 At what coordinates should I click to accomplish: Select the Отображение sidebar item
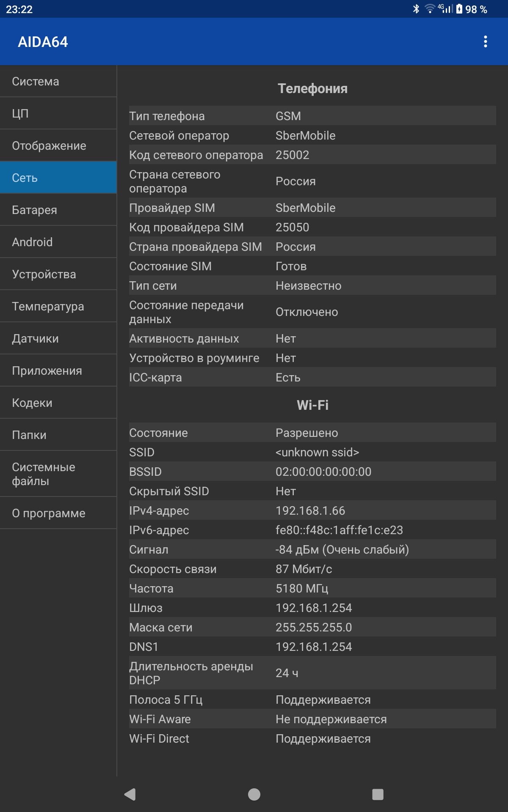58,145
